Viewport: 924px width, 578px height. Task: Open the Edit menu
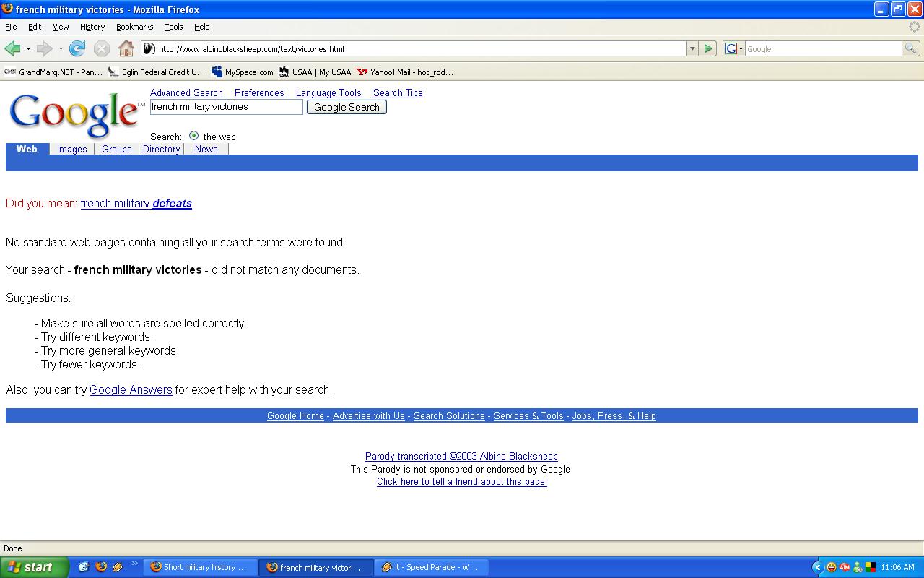coord(35,27)
